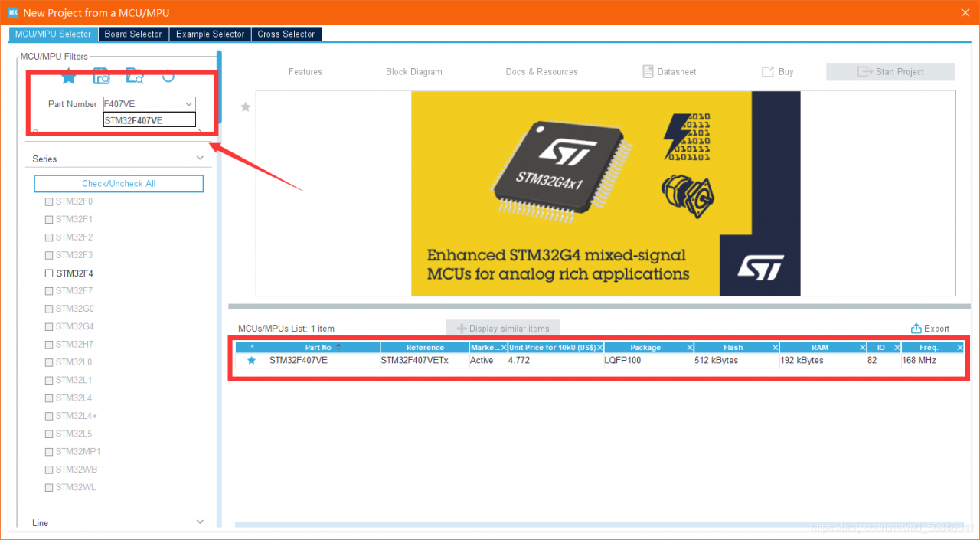Open the Block Diagram view
Image resolution: width=980 pixels, height=540 pixels.
tap(414, 72)
